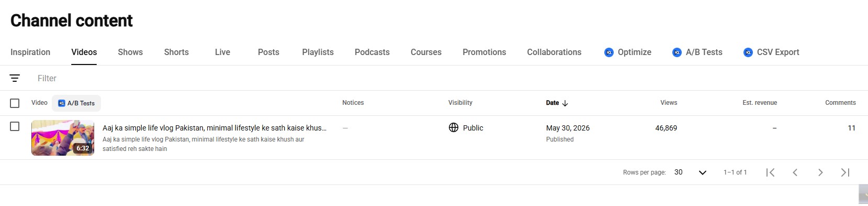The image size is (868, 206).
Task: Go to next page arrow
Action: click(x=820, y=172)
